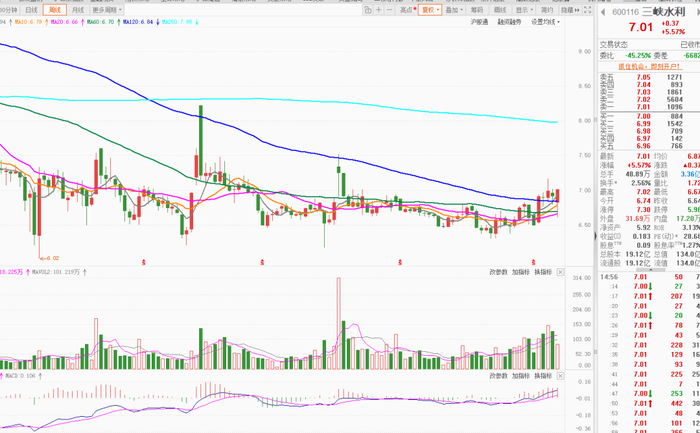The height and width of the screenshot is (433, 700).
Task: Toggle the 筹码 chip distribution view
Action: (x=477, y=10)
